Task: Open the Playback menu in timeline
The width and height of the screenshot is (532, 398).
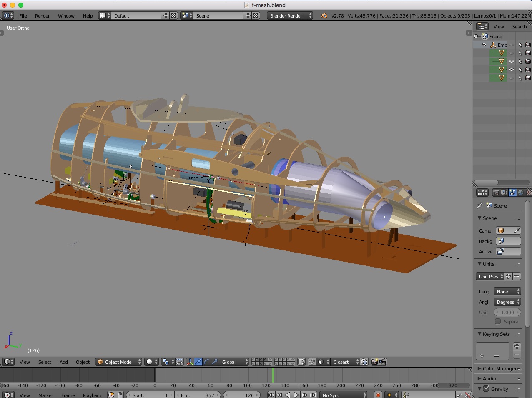Action: pyautogui.click(x=92, y=395)
